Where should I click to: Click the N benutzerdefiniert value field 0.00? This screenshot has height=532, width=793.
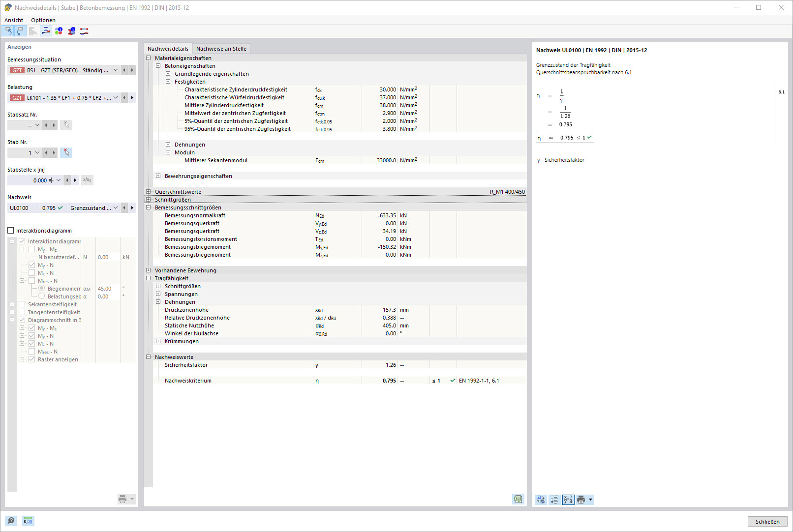[107, 257]
